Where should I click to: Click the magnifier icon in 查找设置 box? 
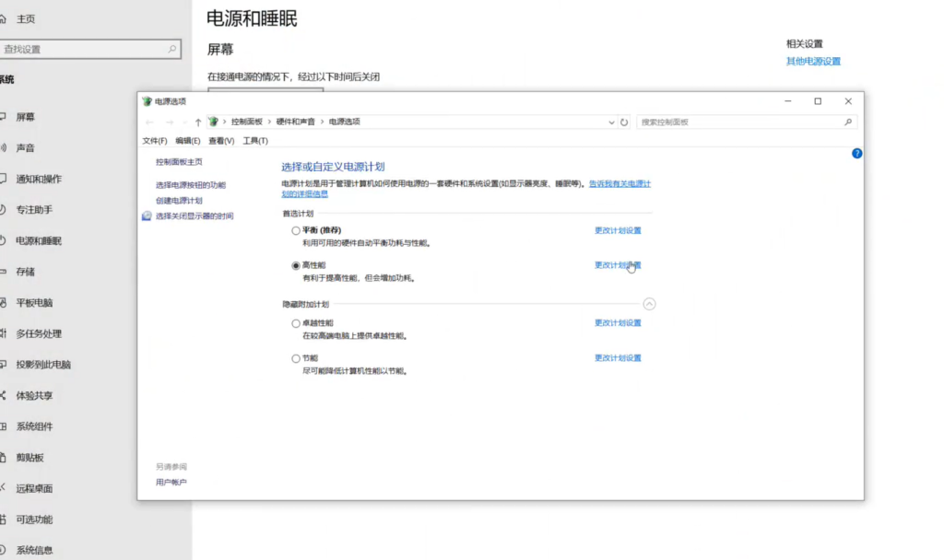tap(172, 49)
